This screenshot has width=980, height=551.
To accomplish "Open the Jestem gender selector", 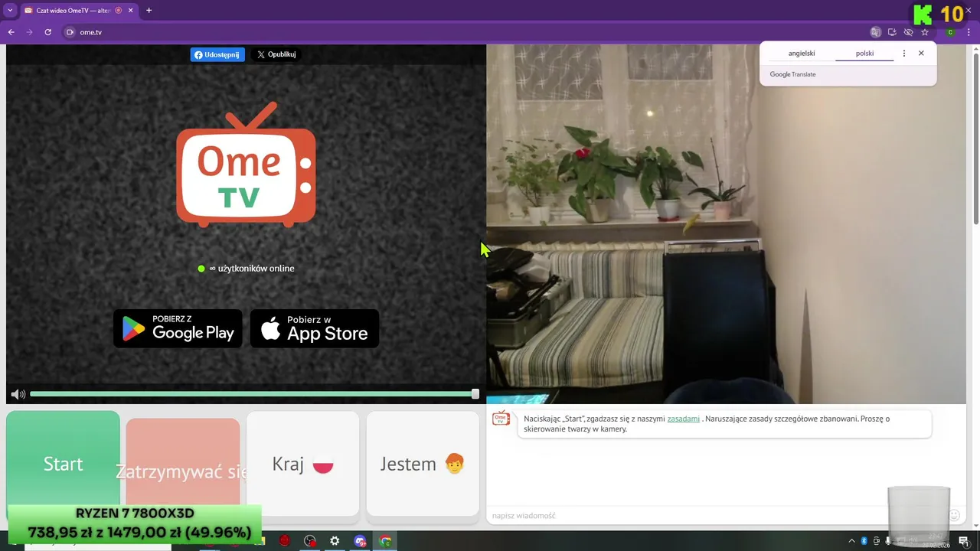I will [x=423, y=464].
